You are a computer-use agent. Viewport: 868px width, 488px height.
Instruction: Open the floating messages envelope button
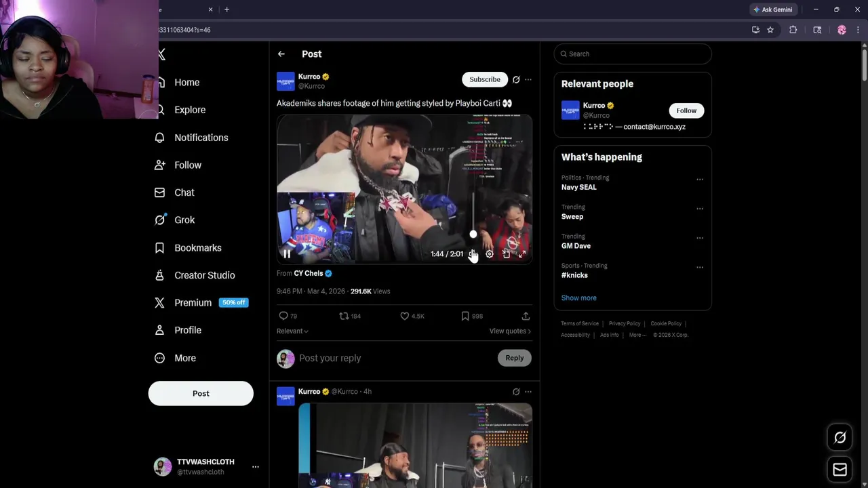(840, 470)
